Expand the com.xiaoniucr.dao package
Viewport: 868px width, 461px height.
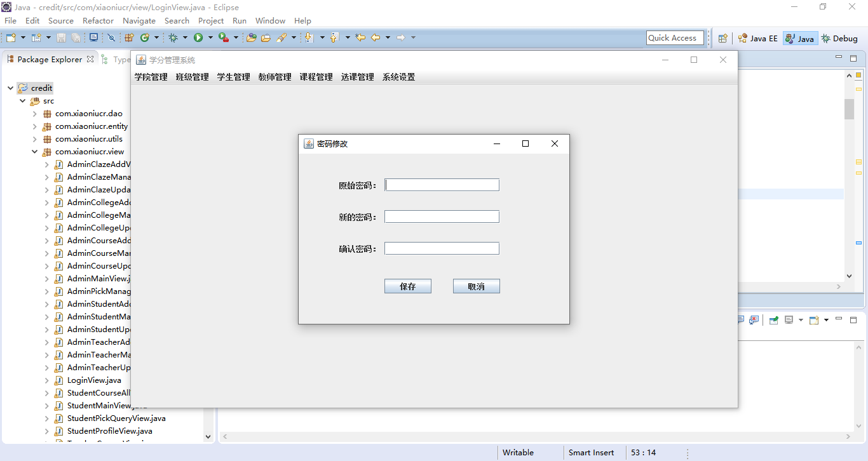[x=35, y=114]
